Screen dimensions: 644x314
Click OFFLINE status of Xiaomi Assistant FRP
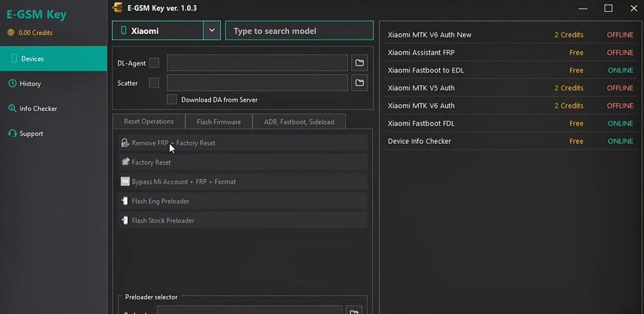click(620, 53)
